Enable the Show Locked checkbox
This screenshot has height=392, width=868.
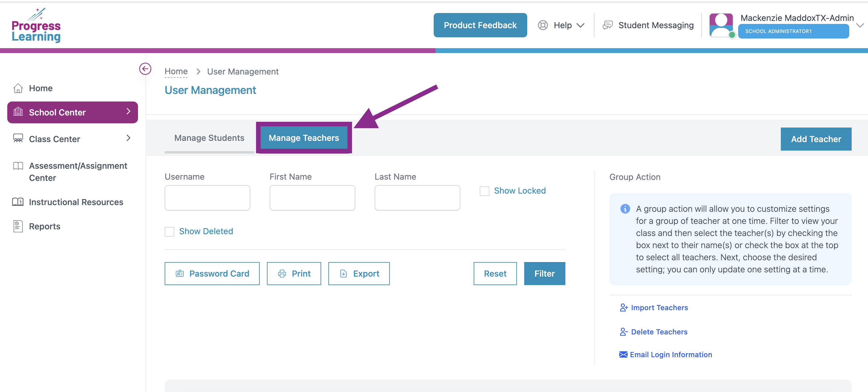484,191
